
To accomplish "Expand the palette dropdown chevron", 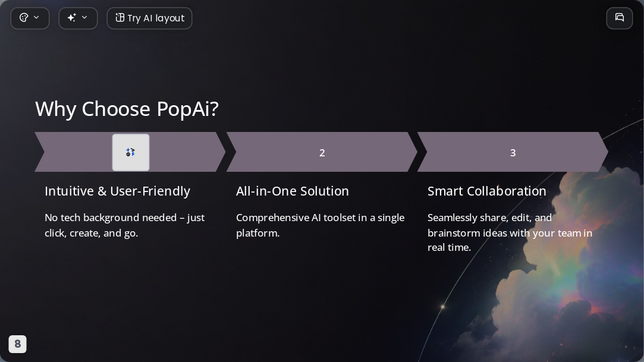I will [x=36, y=18].
